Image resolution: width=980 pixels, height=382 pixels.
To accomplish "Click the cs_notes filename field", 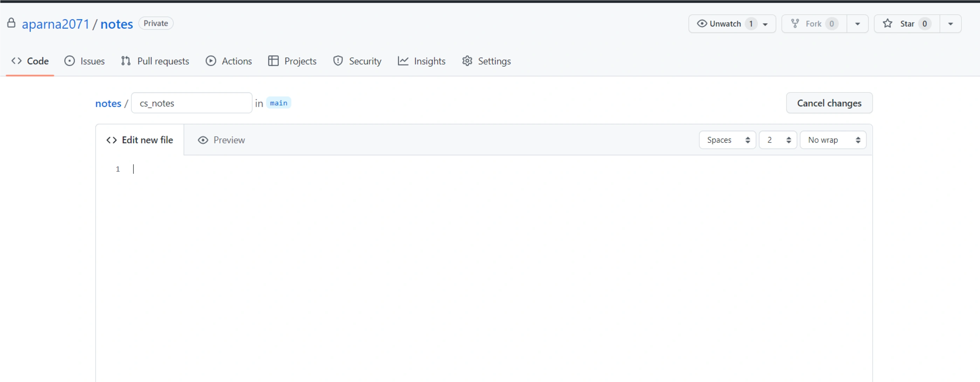I will [191, 103].
